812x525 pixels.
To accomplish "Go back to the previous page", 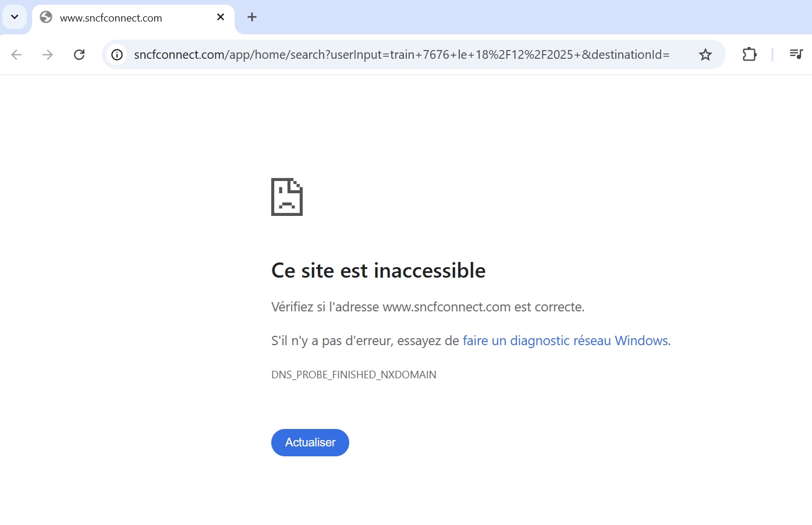I will [16, 55].
